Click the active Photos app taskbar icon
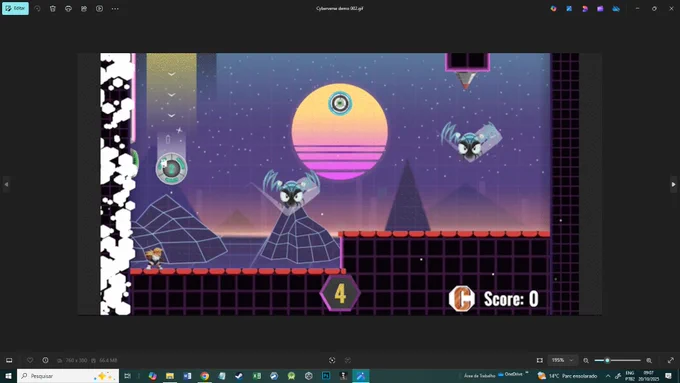 tap(361, 376)
